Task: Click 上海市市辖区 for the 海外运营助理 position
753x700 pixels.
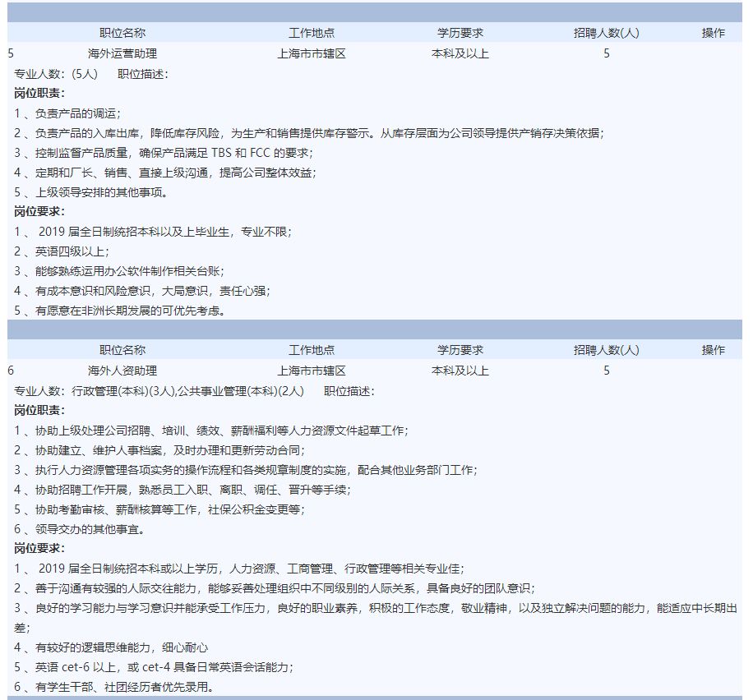Action: coord(311,54)
